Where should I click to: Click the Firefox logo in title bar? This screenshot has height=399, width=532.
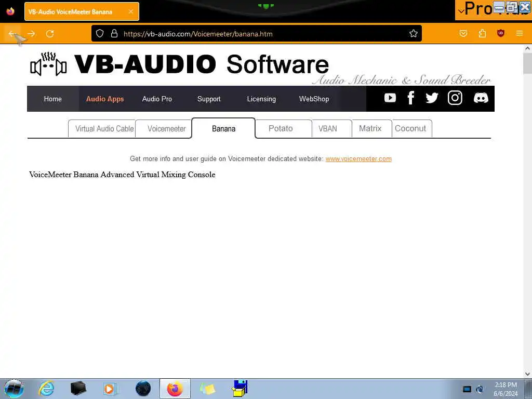[x=10, y=11]
